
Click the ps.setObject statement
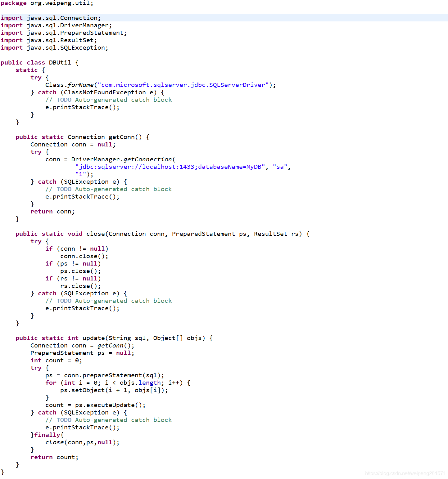pyautogui.click(x=114, y=390)
